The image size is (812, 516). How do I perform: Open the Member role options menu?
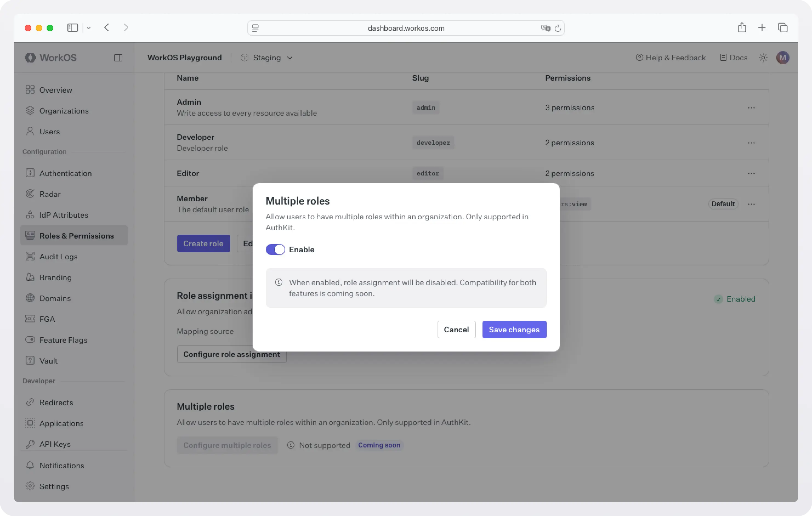[x=751, y=204]
